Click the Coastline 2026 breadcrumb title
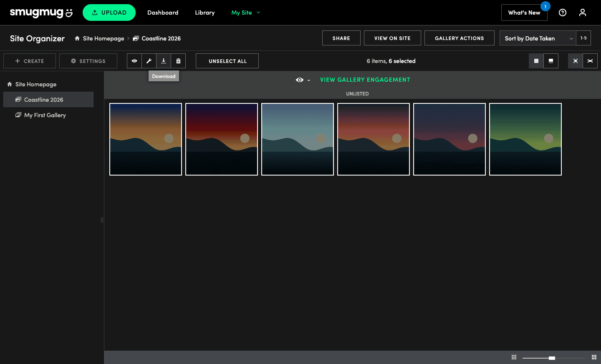 (x=161, y=38)
